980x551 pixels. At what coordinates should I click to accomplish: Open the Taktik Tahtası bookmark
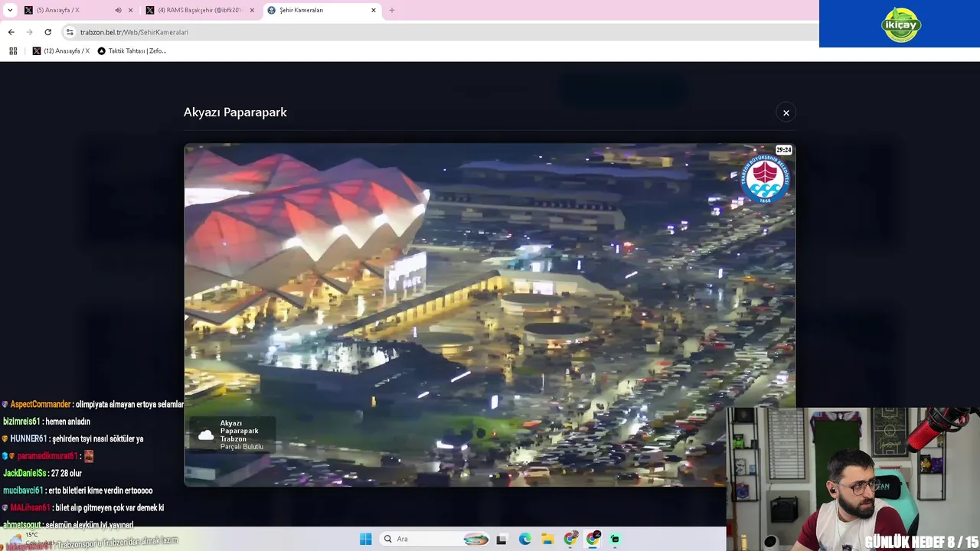[132, 51]
